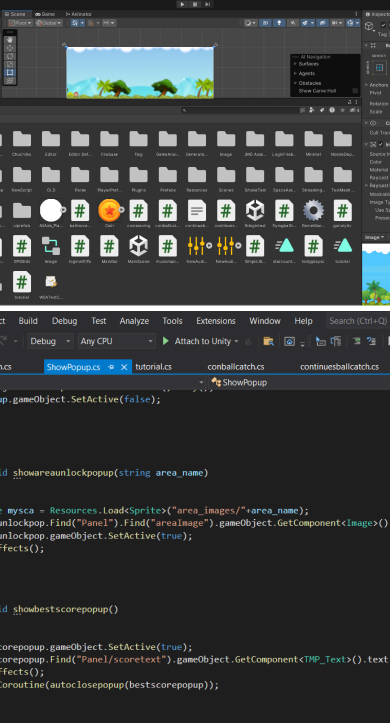Select the Rotate tool in Scene toolbar

(x=10, y=56)
